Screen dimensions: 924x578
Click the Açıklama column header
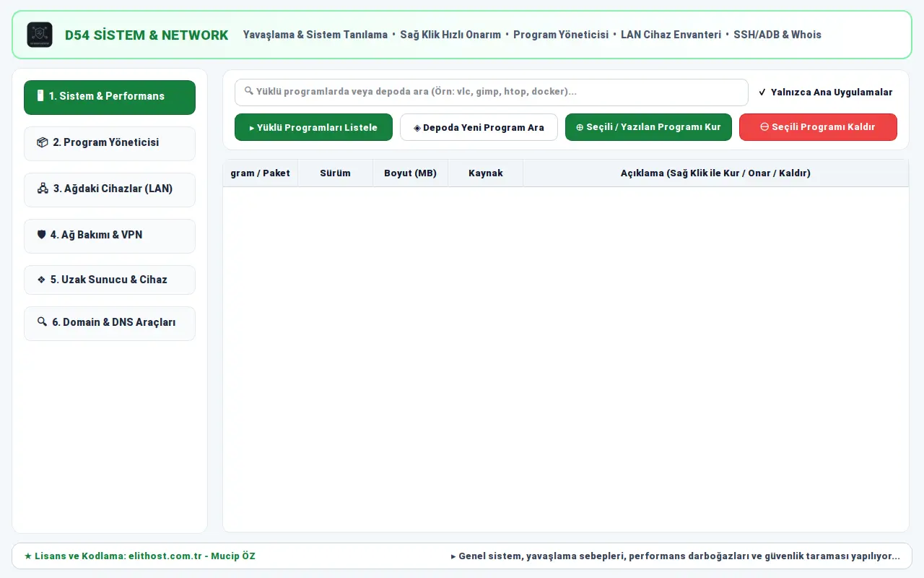(x=715, y=173)
